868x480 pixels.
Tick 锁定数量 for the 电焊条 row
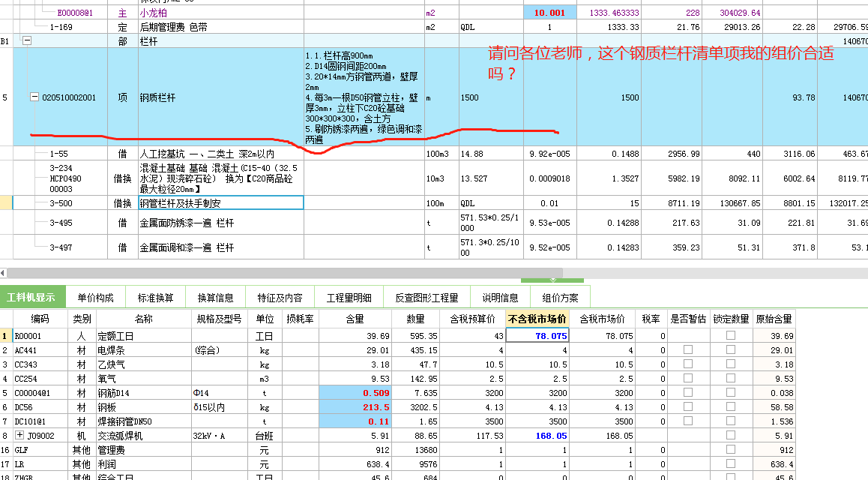pyautogui.click(x=731, y=350)
